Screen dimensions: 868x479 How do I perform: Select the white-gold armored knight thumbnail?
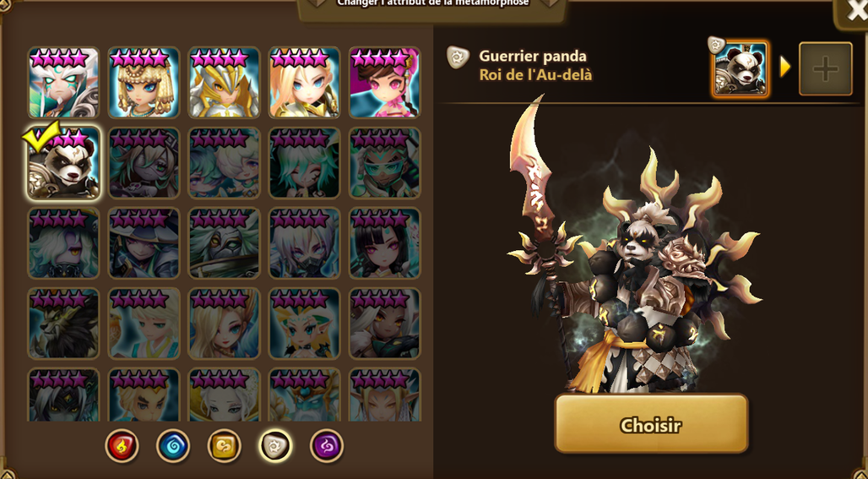[225, 83]
